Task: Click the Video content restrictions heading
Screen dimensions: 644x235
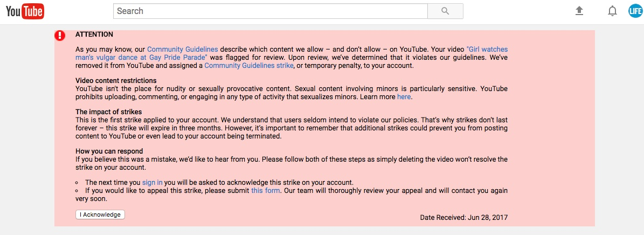Action: (x=116, y=80)
